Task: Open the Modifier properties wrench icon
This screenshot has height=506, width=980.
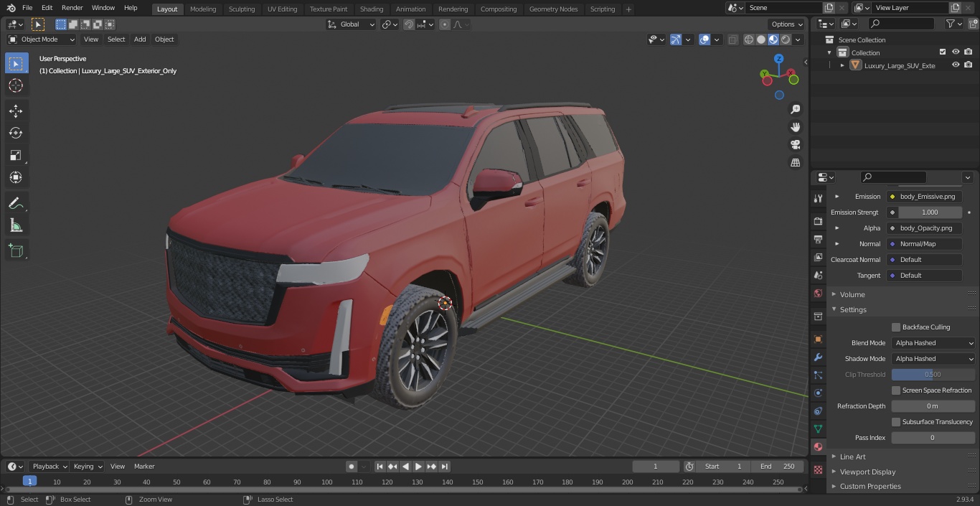Action: [818, 357]
